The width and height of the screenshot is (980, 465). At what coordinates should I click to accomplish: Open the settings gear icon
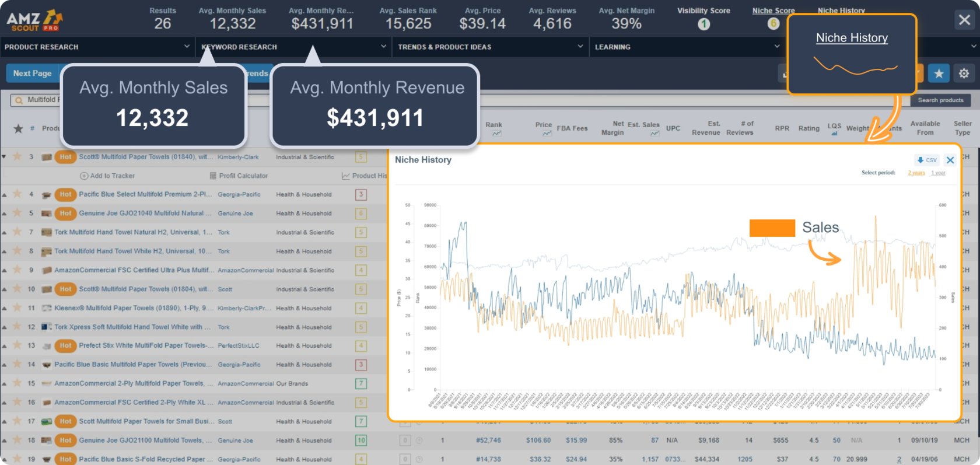964,74
